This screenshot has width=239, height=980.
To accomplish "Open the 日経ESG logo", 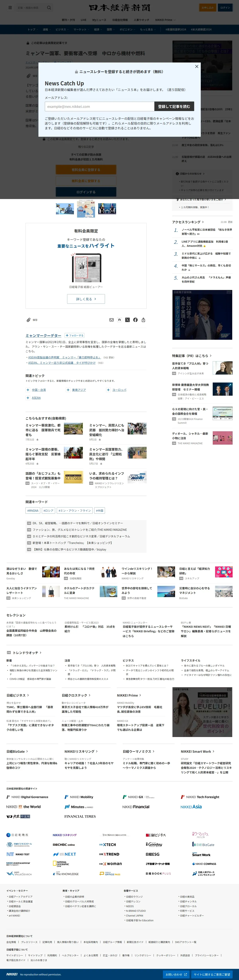I will (x=153, y=854).
